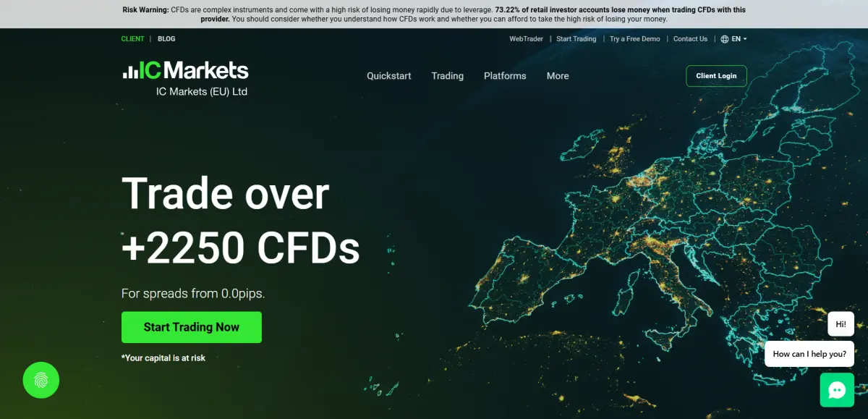Click the Start Trading Now button
Screen dimensions: 868x419
pyautogui.click(x=192, y=327)
